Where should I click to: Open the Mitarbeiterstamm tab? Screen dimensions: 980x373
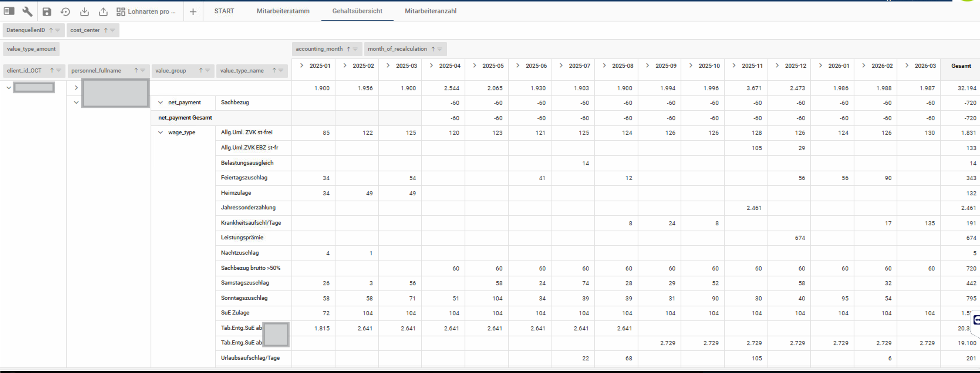pyautogui.click(x=283, y=11)
